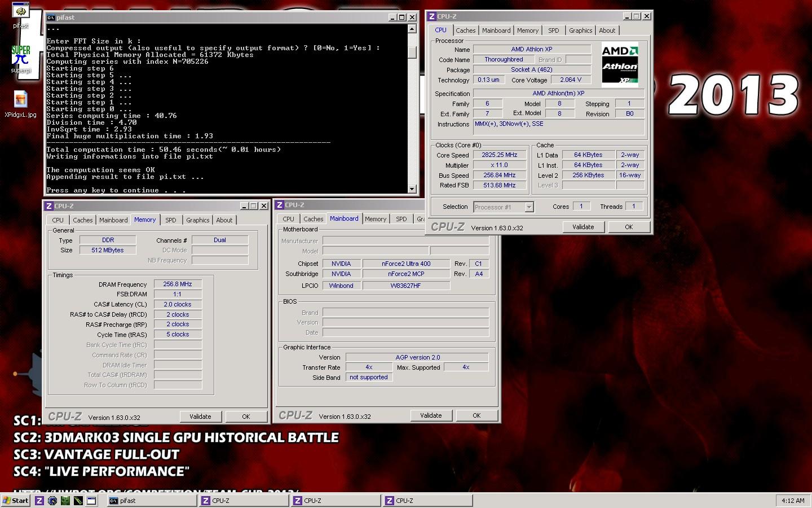The image size is (812, 508).
Task: Click the green face quick launch icon
Action: coord(65,501)
